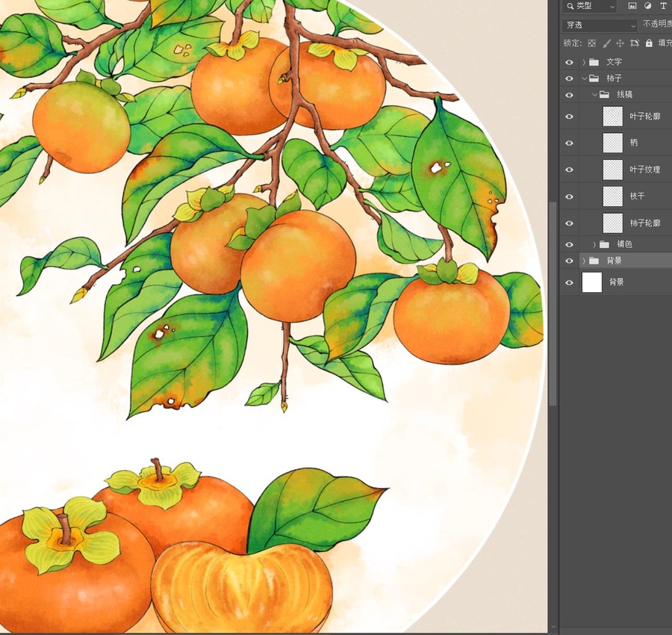Image resolution: width=672 pixels, height=635 pixels.
Task: Click folder icon of 柿子 group
Action: [x=594, y=78]
